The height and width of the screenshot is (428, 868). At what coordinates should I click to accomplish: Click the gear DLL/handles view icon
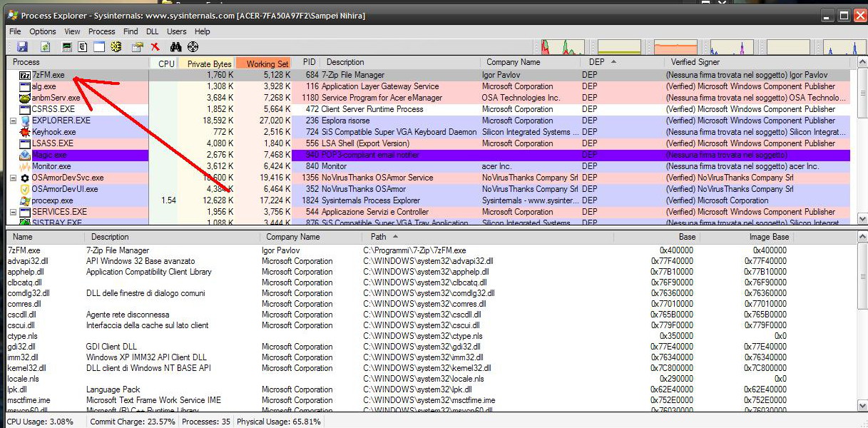tap(117, 47)
